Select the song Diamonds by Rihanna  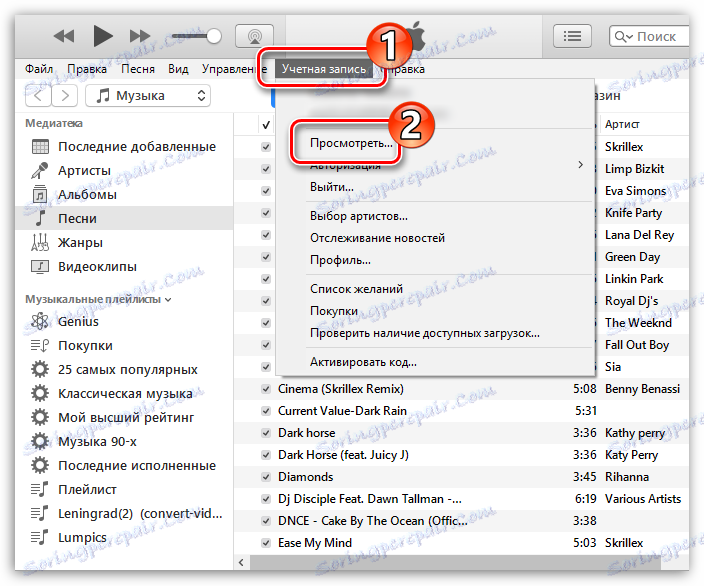pos(306,477)
